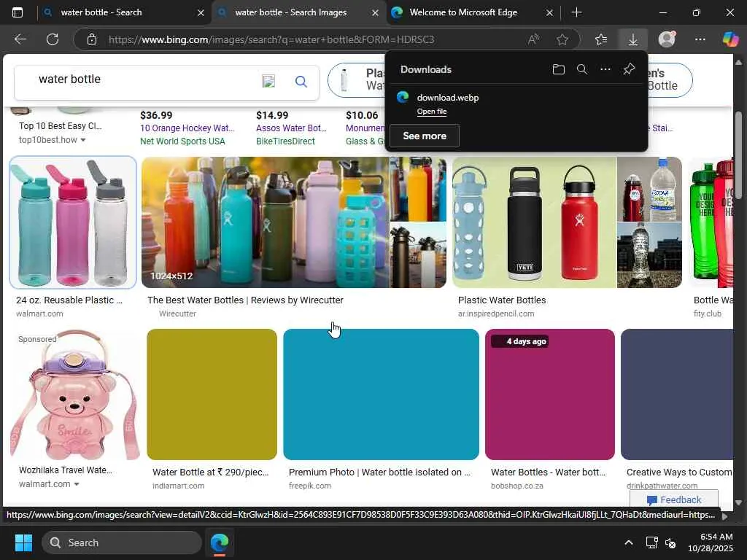This screenshot has height=560, width=747.
Task: Click the BikeTiresDirect seller text
Action: click(x=285, y=141)
